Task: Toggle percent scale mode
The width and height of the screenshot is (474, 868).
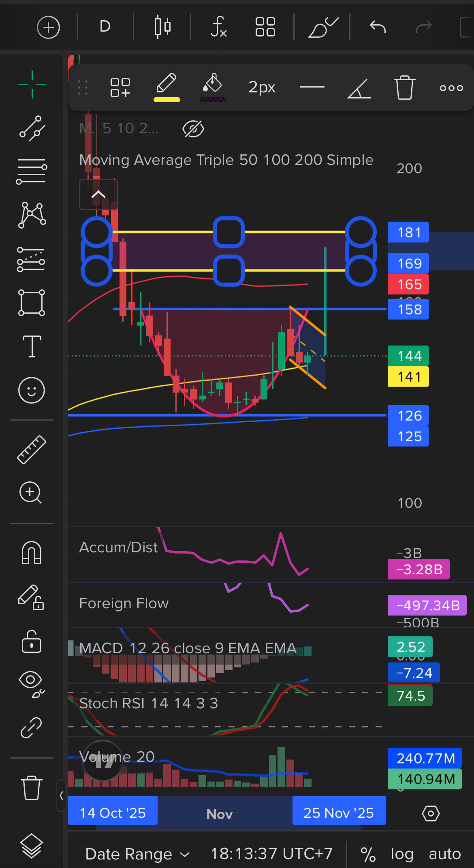Action: click(368, 854)
